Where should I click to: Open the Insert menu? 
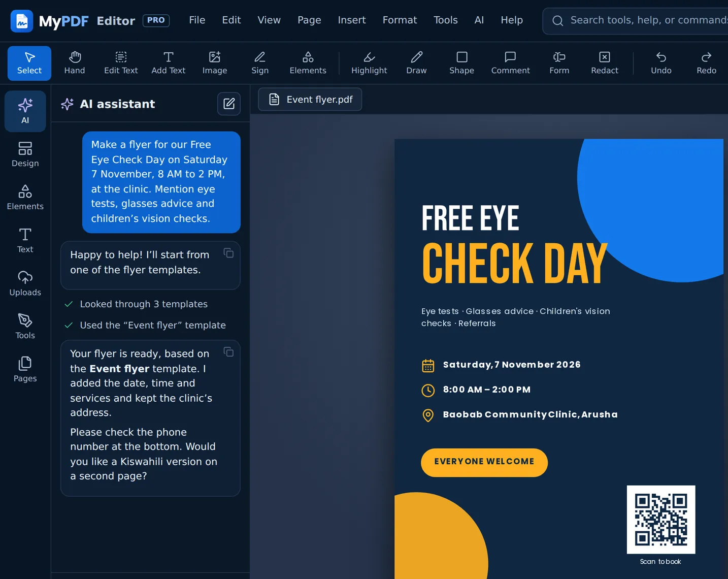352,20
